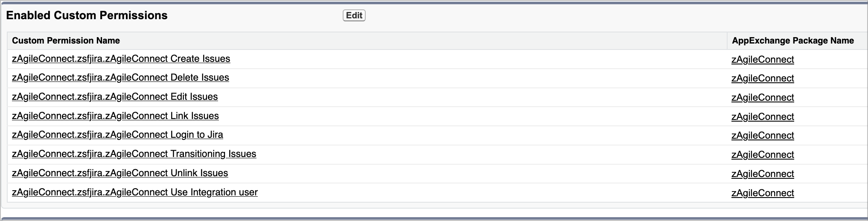This screenshot has height=221, width=868.
Task: Click the package link in the Use Integration user row
Action: [x=763, y=193]
